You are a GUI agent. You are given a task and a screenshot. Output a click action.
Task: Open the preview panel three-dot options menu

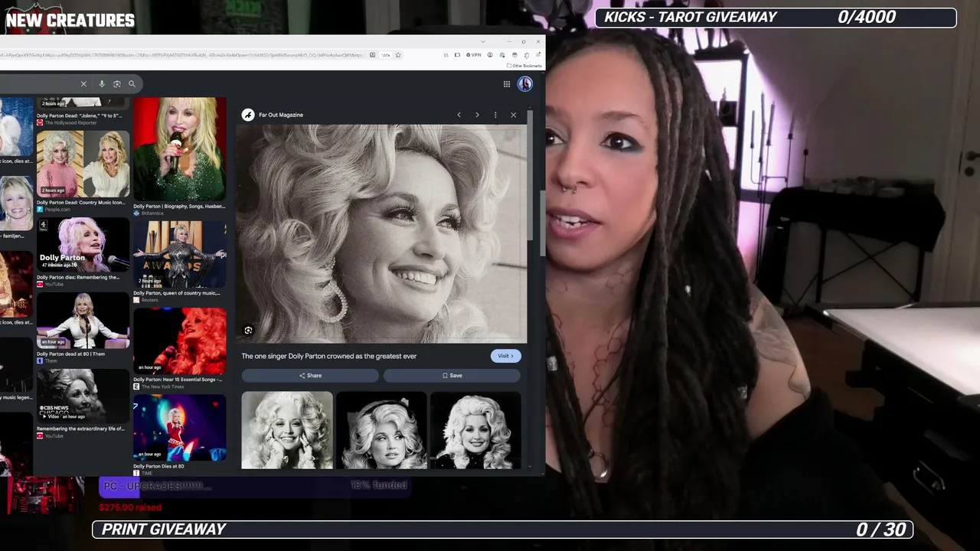click(x=495, y=115)
